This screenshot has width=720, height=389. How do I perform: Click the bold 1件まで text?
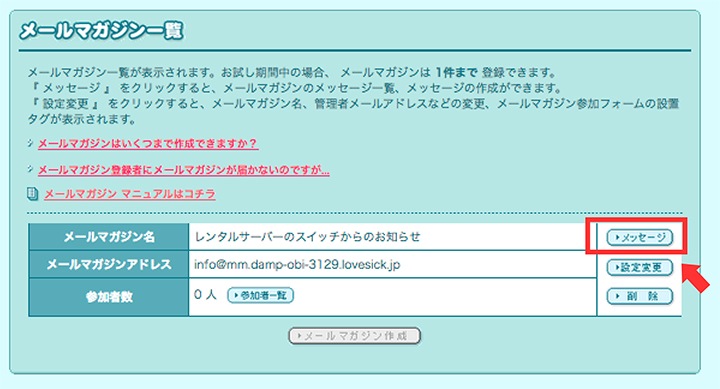(456, 73)
